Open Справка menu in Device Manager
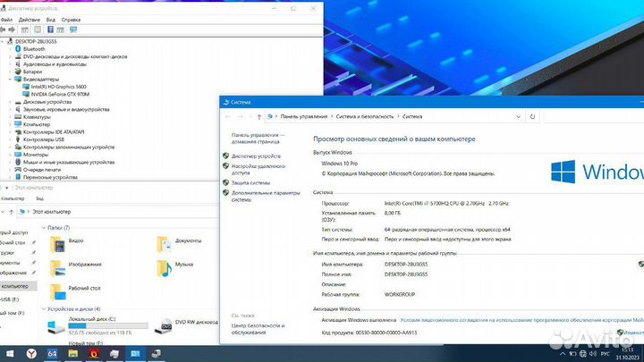Screen dimensions: 644x362 71,20
